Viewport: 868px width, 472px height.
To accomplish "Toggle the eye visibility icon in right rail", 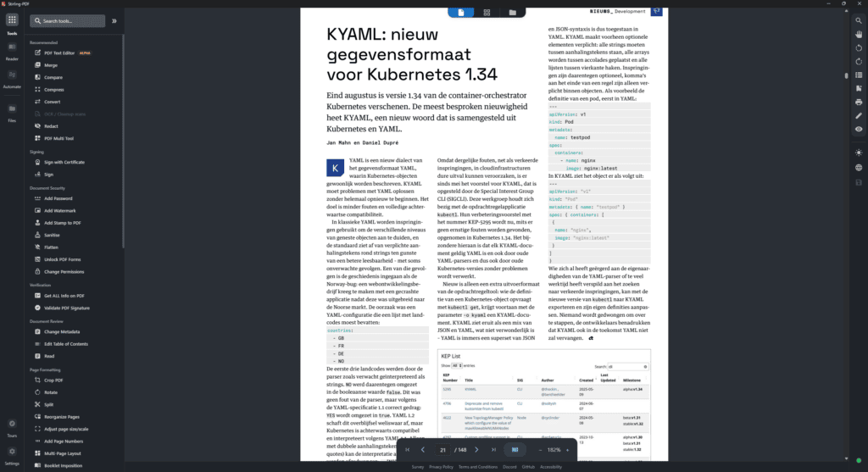I will pyautogui.click(x=859, y=129).
